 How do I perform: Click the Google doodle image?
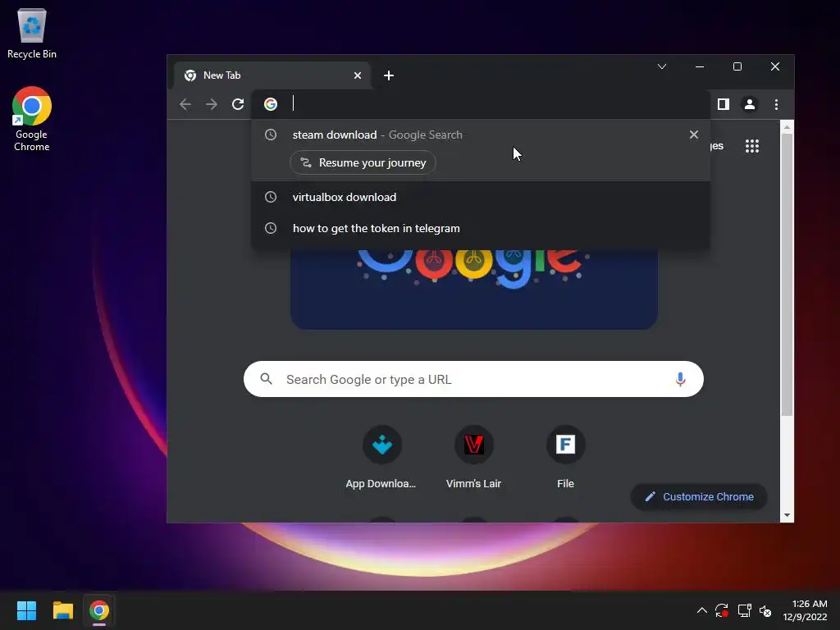click(x=474, y=290)
